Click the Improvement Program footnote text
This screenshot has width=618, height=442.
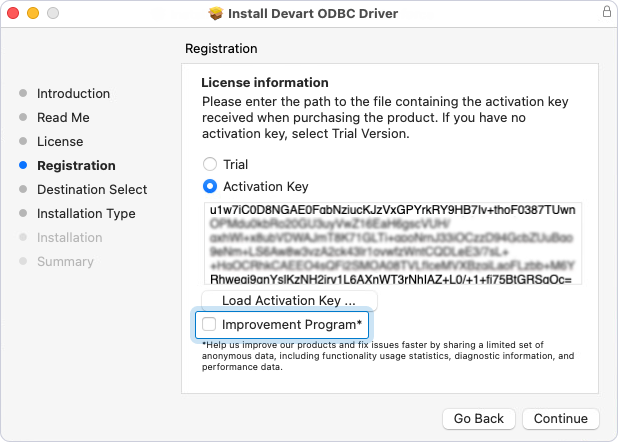pos(388,356)
